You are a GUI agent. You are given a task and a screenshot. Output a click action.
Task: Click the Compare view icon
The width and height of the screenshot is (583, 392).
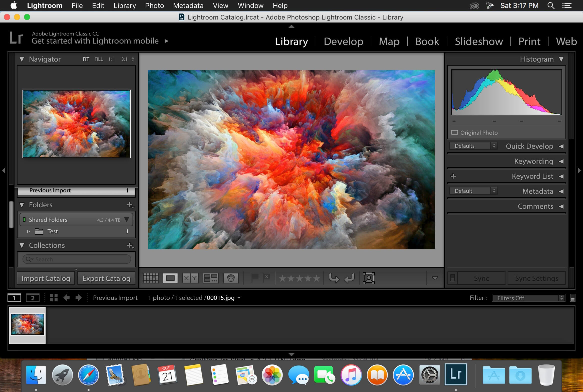190,278
